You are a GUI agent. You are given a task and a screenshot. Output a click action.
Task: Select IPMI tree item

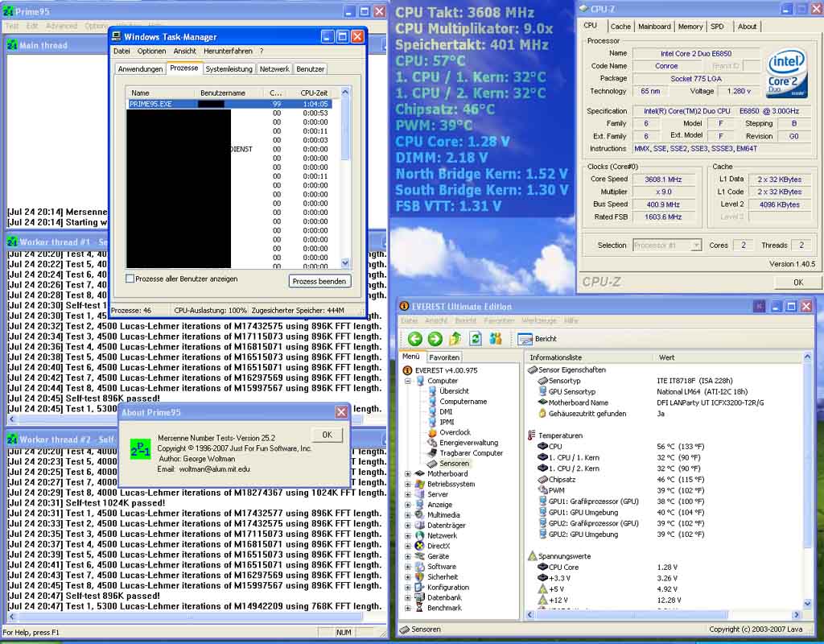[447, 422]
